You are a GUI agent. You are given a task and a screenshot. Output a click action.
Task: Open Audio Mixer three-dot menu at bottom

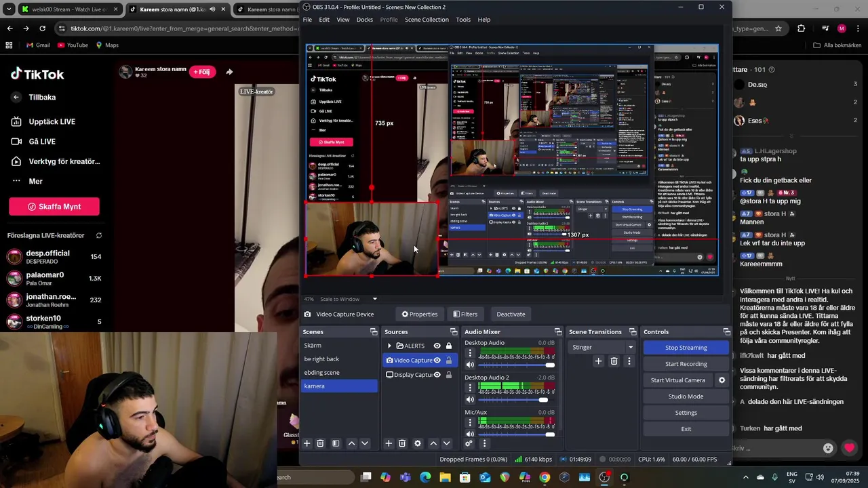(484, 443)
